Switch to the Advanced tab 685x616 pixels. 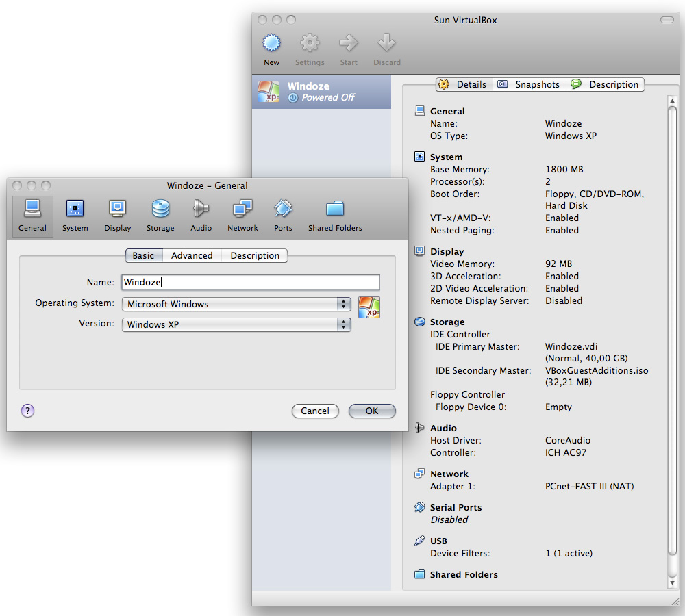pyautogui.click(x=192, y=255)
